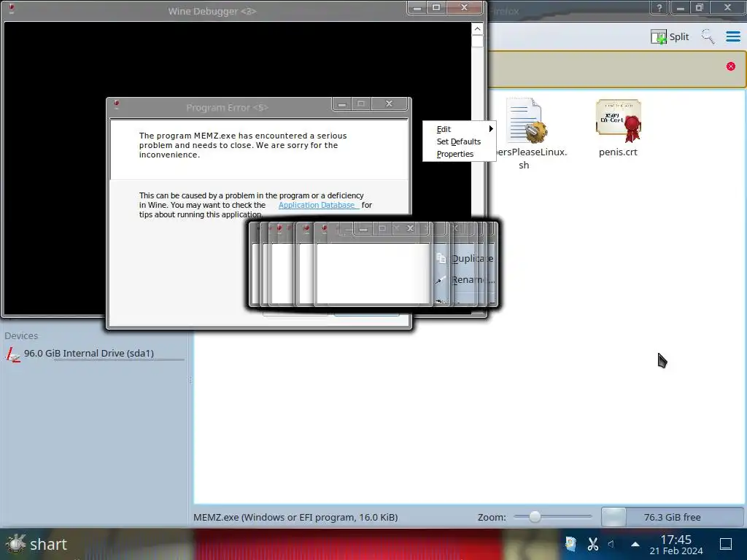Screen dimensions: 747x560
Task: Select the 96.0 GiB Internal Drive (sda1) device
Action: coord(94,354)
